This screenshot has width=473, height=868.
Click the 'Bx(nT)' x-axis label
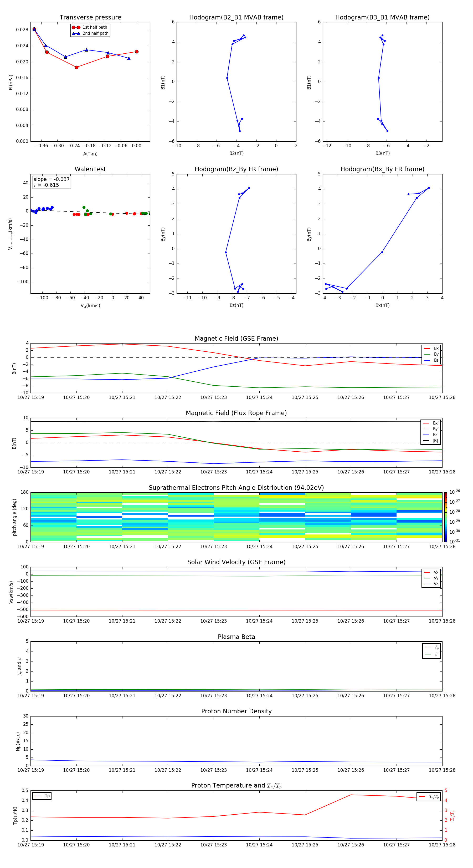[382, 305]
